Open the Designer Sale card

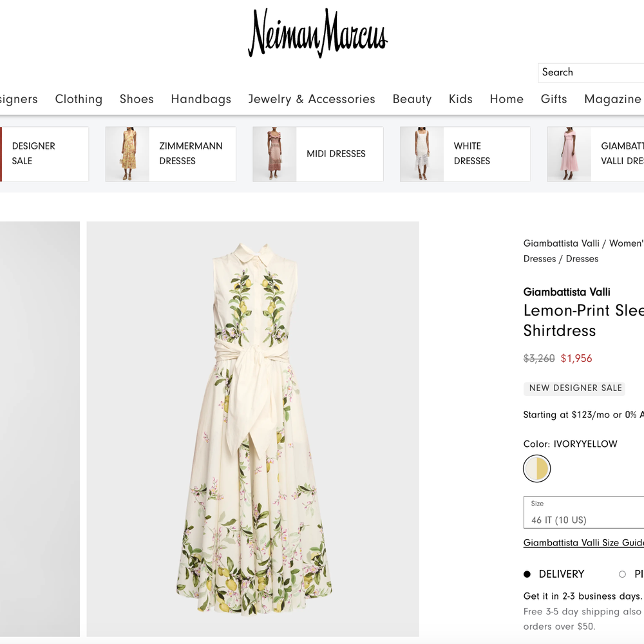[44, 154]
